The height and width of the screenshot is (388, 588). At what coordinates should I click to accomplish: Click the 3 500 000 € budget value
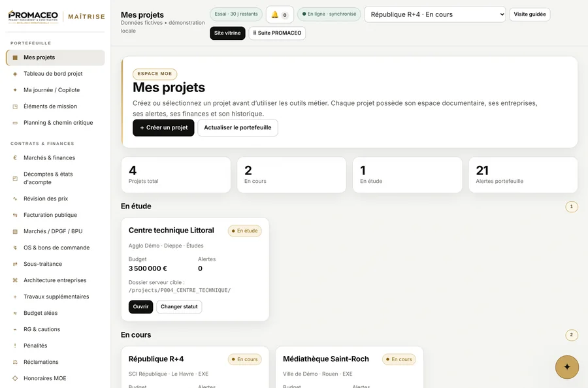148,268
